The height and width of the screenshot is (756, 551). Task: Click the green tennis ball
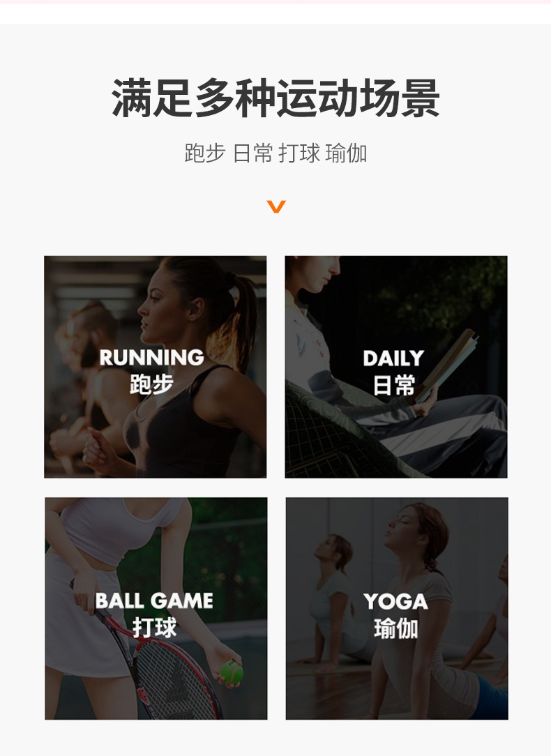232,672
